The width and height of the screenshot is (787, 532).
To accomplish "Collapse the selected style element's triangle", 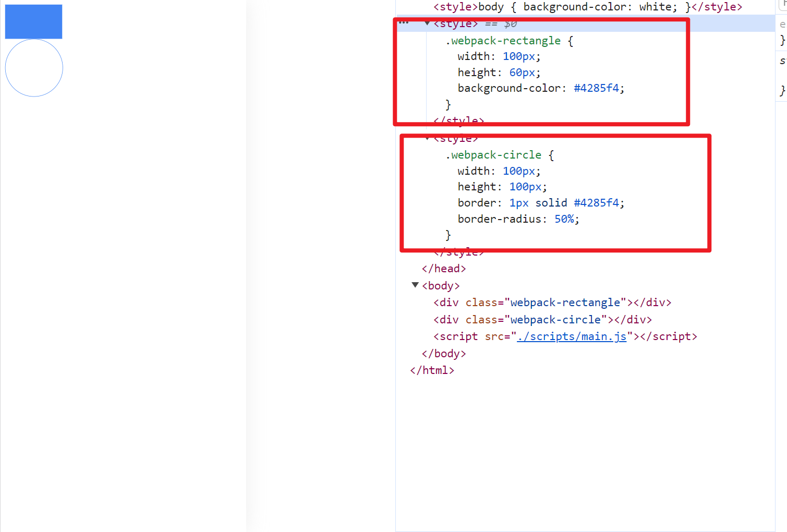I will click(427, 23).
